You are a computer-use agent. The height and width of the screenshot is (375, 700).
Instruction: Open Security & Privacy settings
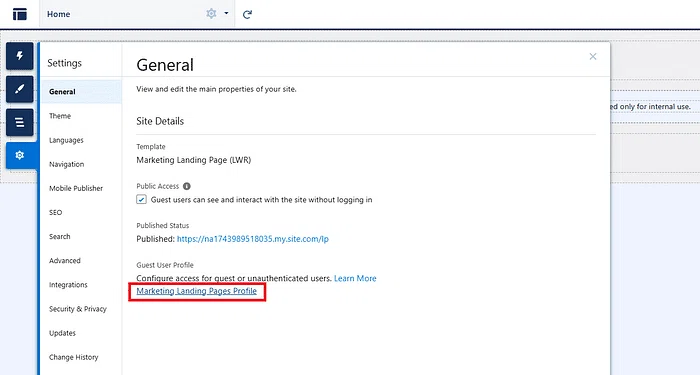click(81, 309)
